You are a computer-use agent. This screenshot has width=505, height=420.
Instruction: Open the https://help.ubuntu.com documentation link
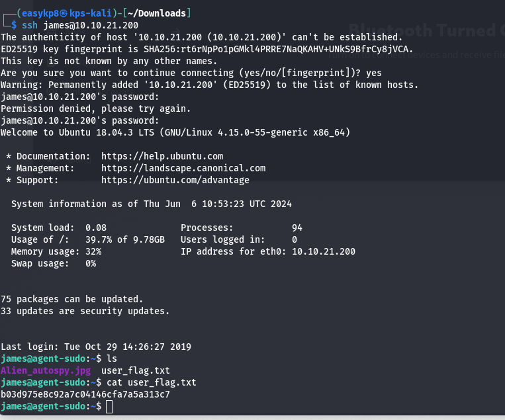162,156
